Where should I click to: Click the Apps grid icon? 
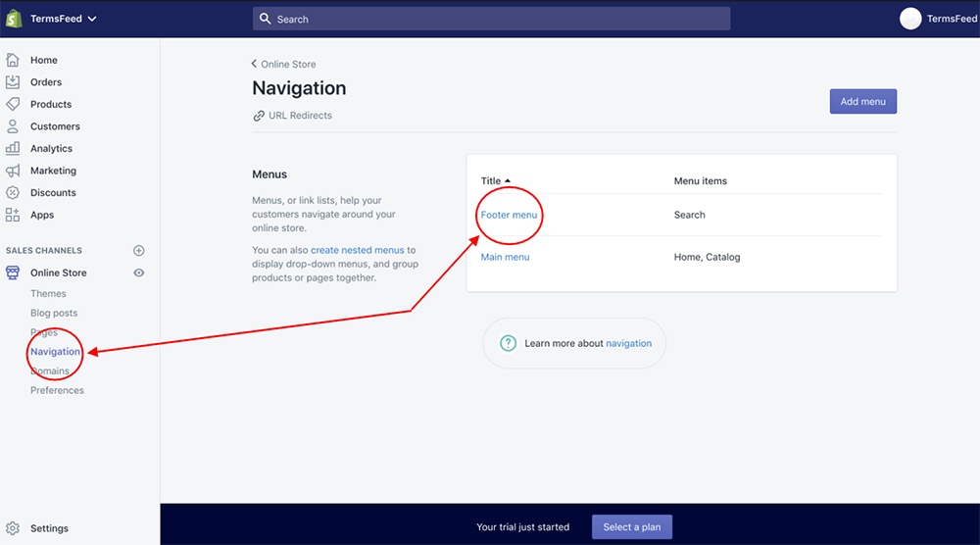click(13, 215)
